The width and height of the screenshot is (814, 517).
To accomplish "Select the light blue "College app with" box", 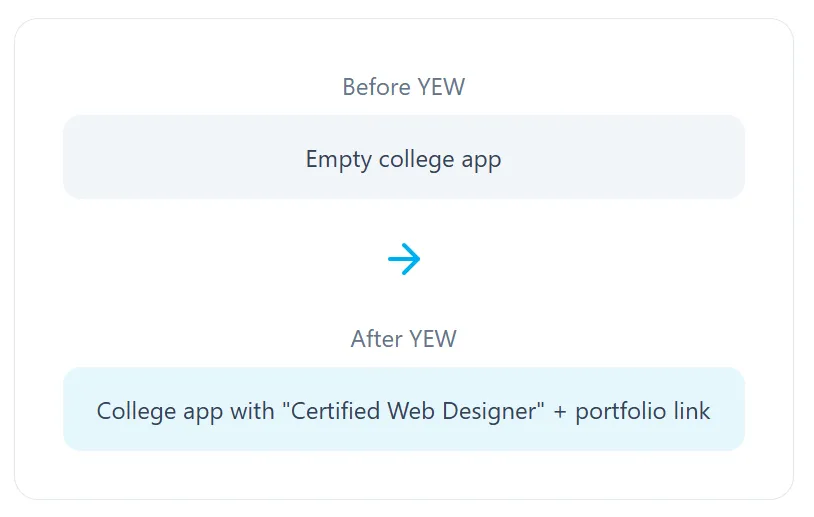I will click(404, 409).
